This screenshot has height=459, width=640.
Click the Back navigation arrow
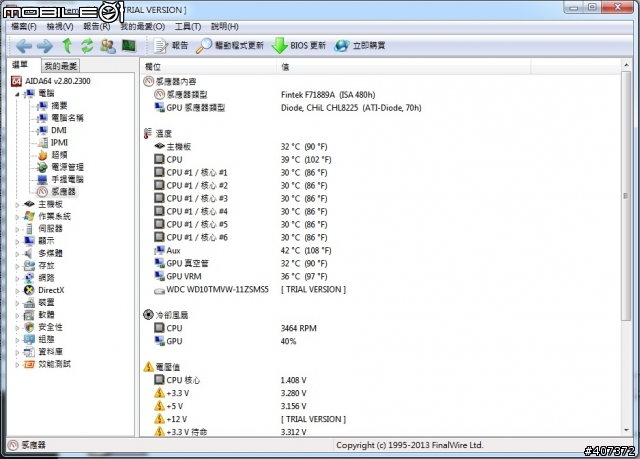point(24,46)
